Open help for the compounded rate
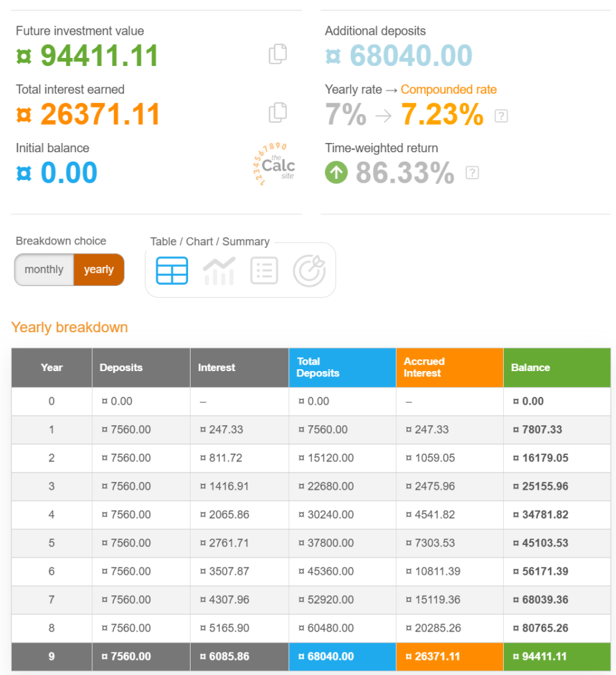Image resolution: width=616 pixels, height=675 pixels. pos(501,117)
